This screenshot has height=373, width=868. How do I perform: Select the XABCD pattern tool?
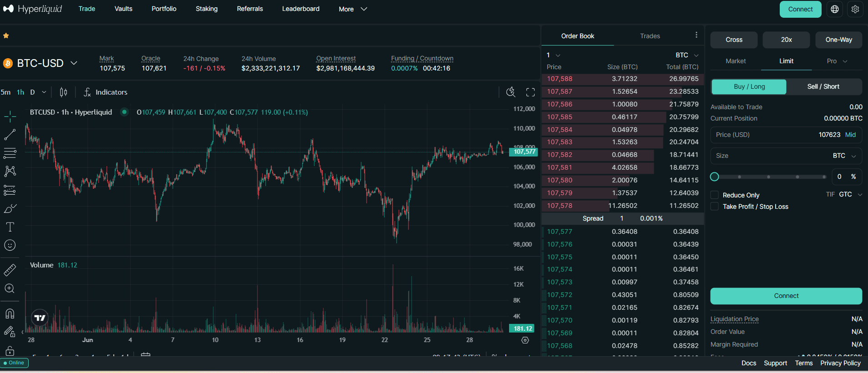(10, 171)
